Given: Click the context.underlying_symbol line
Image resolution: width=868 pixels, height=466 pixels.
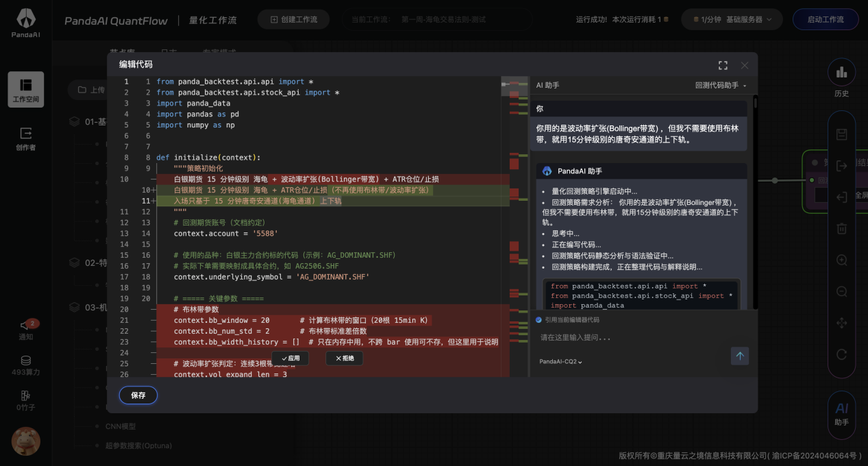Looking at the screenshot, I should click(271, 277).
